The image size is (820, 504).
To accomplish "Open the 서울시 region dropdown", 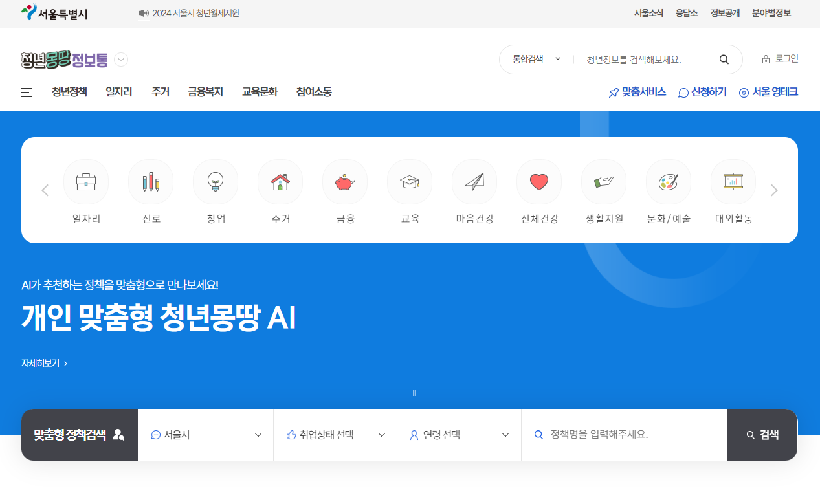I will tap(206, 435).
